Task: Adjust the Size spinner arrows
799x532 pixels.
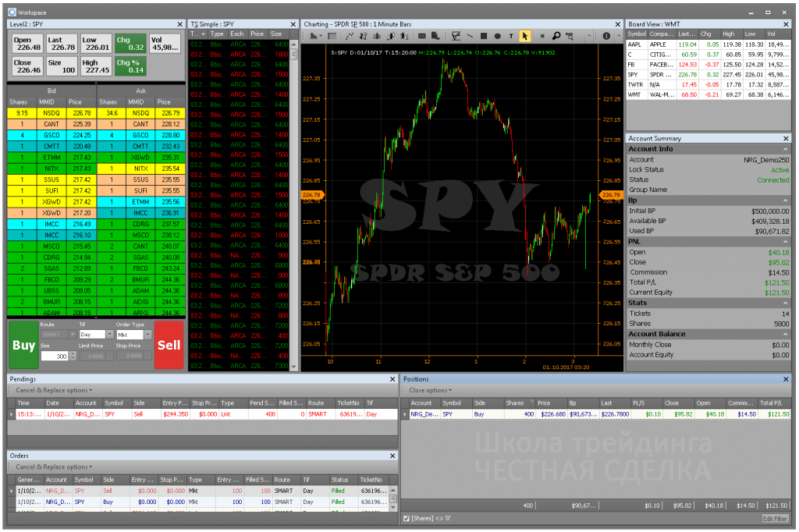Action: [73, 356]
